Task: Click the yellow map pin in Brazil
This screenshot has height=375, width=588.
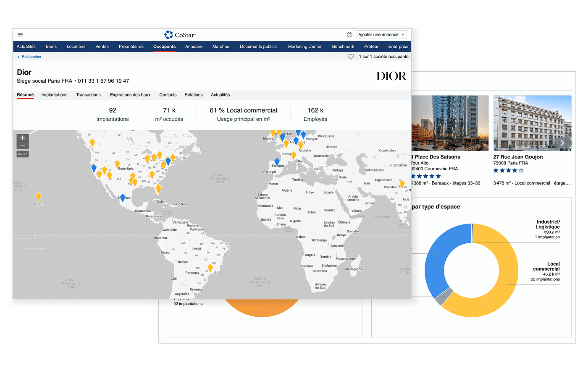Action: tap(210, 267)
